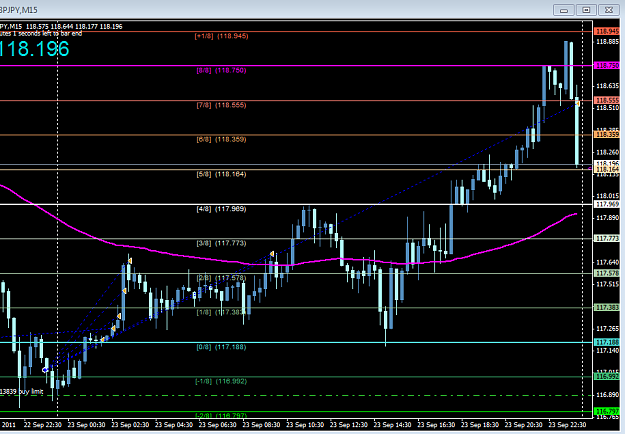Click the 23 Sep 02:30 time label
The height and width of the screenshot is (434, 625).
[130, 424]
